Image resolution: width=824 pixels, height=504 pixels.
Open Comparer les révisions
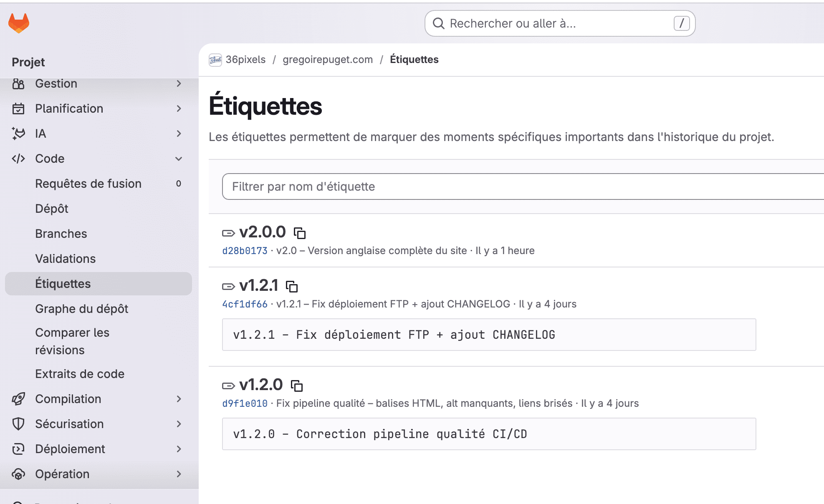(x=99, y=341)
